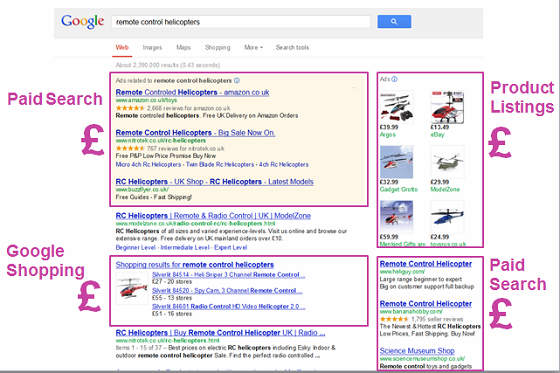The width and height of the screenshot is (560, 373).
Task: Click the ModelZone seller link under £29.99
Action: (445, 189)
